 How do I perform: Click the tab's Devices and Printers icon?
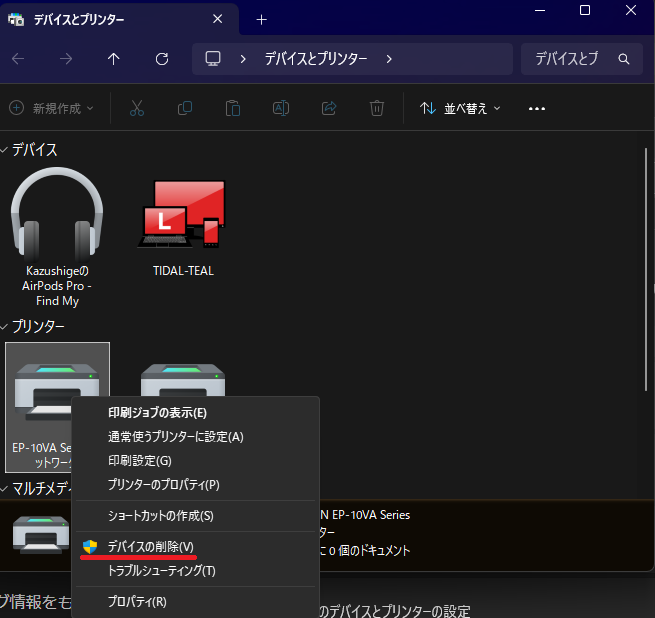[x=16, y=19]
